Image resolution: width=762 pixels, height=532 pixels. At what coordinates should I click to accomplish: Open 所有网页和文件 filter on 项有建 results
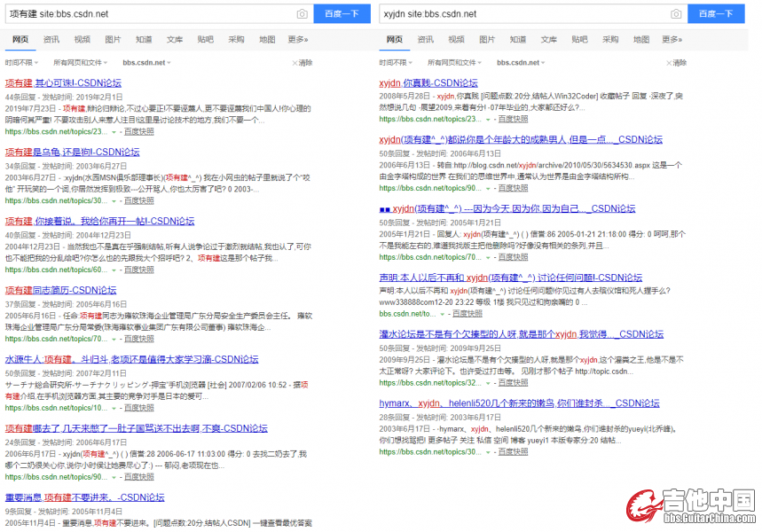click(x=80, y=63)
